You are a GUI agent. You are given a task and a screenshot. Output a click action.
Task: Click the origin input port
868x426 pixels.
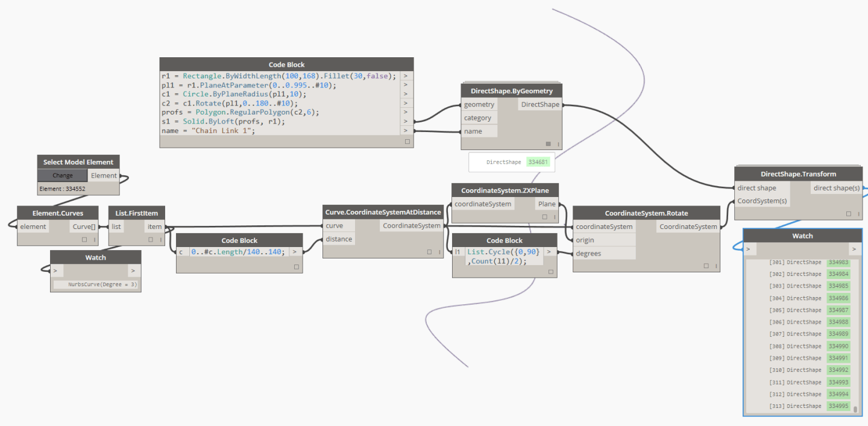tap(604, 240)
